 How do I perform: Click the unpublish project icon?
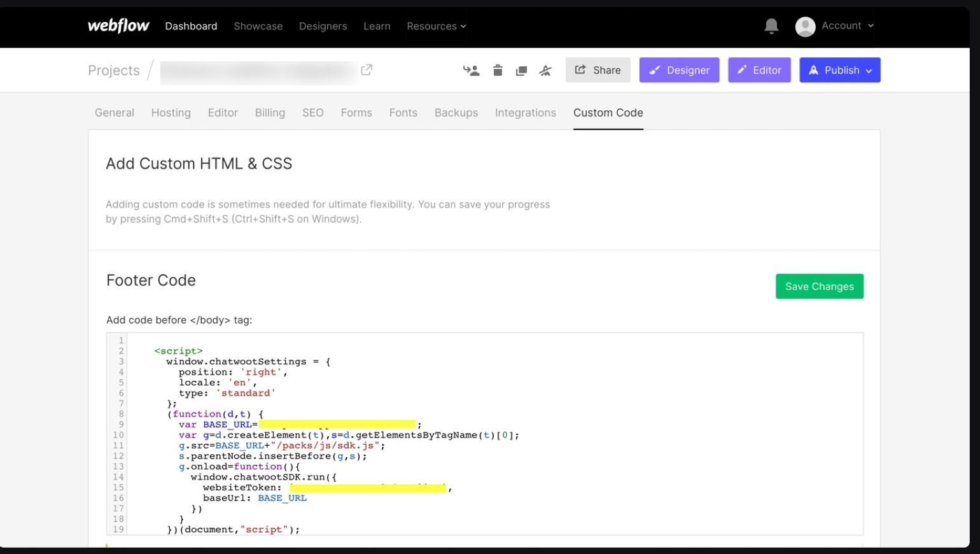[545, 71]
